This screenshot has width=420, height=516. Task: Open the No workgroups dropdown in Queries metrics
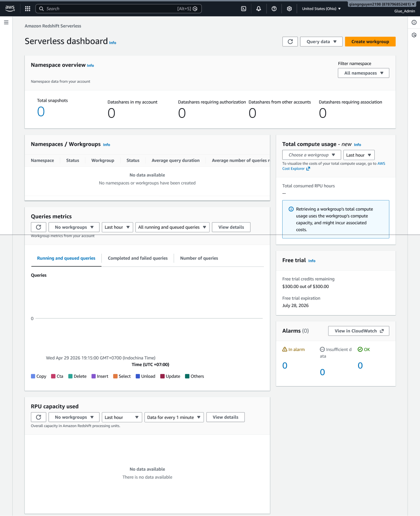pyautogui.click(x=74, y=227)
